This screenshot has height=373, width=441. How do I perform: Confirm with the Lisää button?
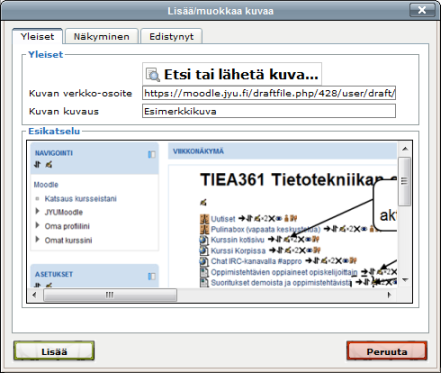pyautogui.click(x=54, y=351)
